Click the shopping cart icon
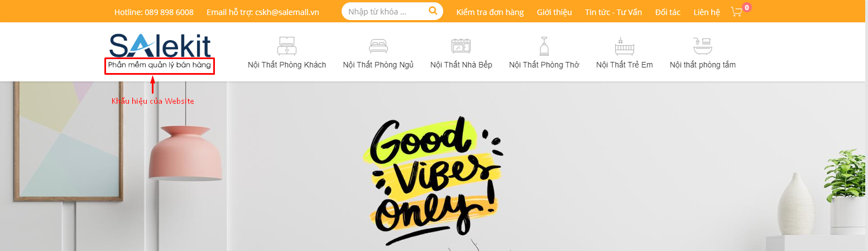This screenshot has height=251, width=868. pos(737,12)
